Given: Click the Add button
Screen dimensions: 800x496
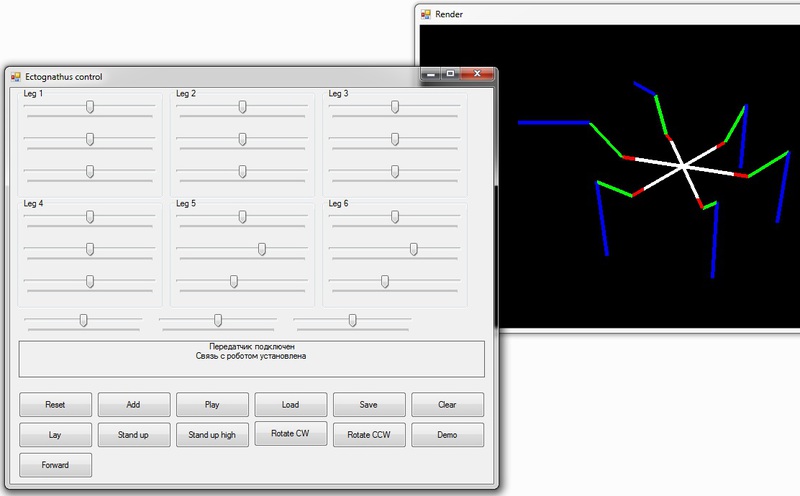Looking at the screenshot, I should point(134,405).
